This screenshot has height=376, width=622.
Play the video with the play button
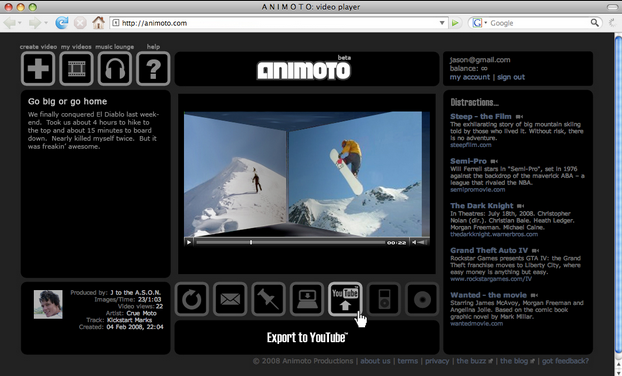[189, 242]
